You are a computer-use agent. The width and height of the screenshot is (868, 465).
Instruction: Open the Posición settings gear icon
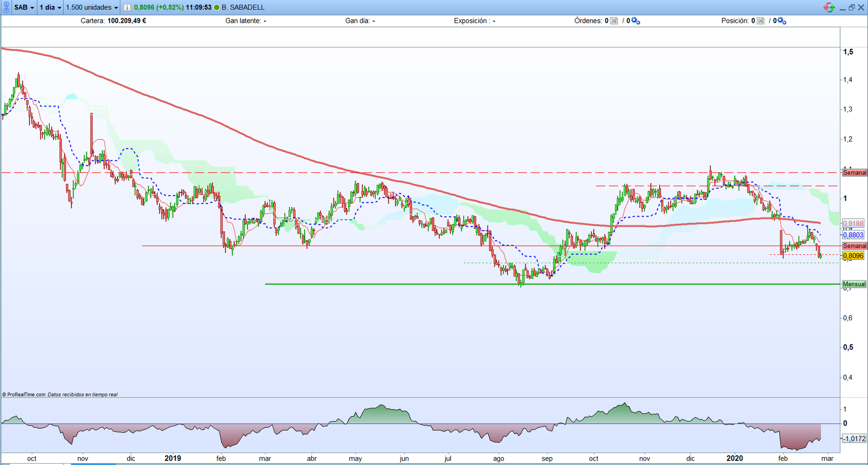pyautogui.click(x=782, y=21)
